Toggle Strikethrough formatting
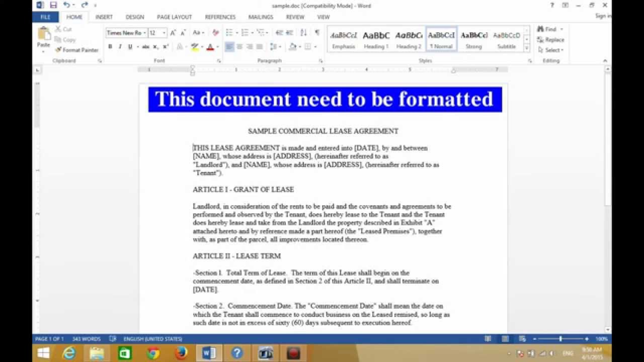Viewport: 644px width, 362px height. click(x=145, y=47)
